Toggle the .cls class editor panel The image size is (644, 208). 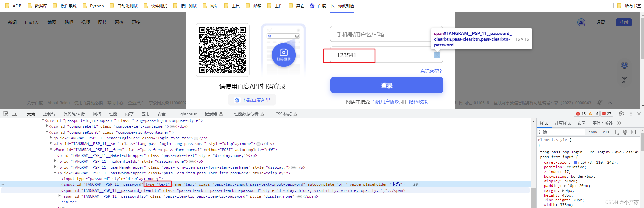coord(606,132)
